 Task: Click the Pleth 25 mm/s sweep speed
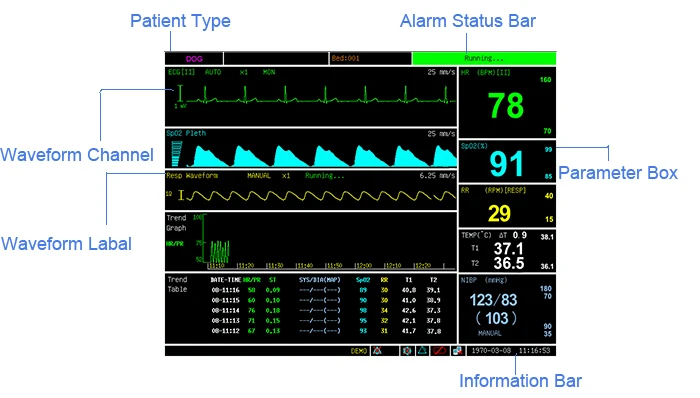(441, 133)
